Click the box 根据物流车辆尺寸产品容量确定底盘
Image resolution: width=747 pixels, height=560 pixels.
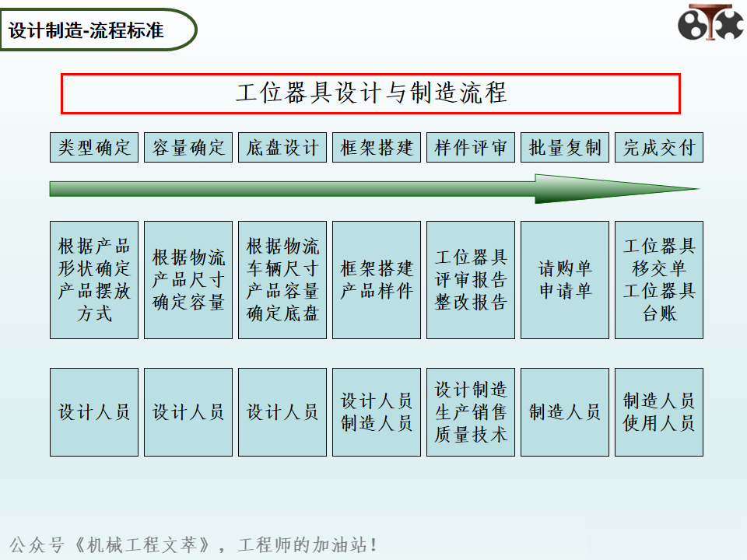[x=282, y=280]
